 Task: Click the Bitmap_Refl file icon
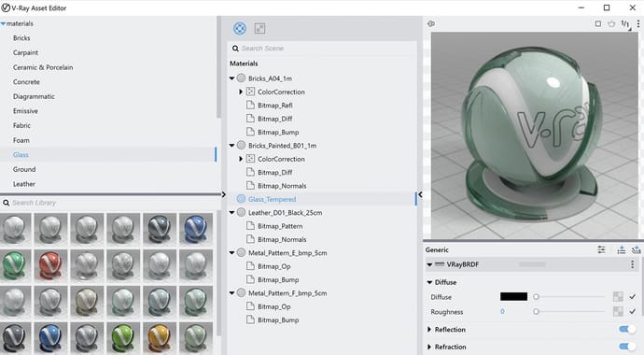(x=250, y=106)
